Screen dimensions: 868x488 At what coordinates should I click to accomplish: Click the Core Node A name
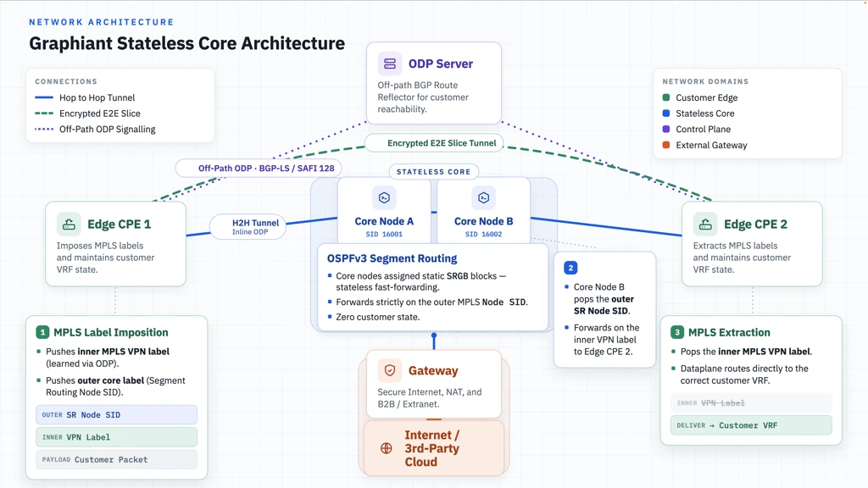[x=384, y=221]
